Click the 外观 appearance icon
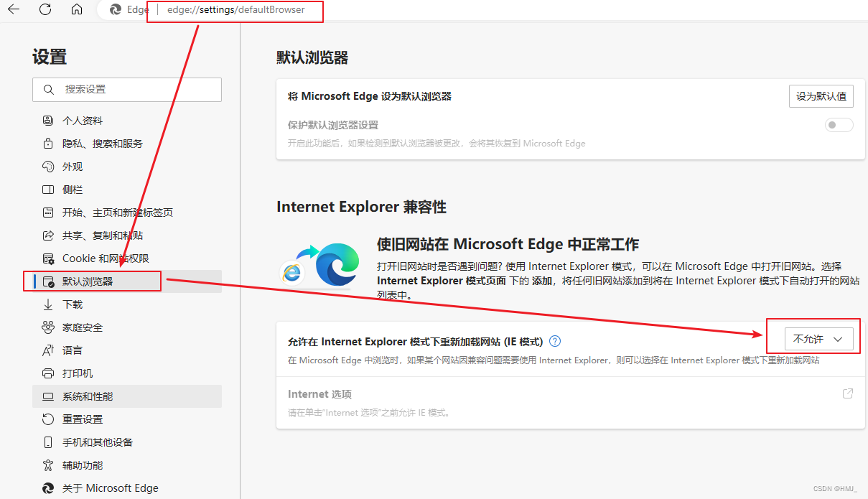868x499 pixels. pyautogui.click(x=48, y=167)
